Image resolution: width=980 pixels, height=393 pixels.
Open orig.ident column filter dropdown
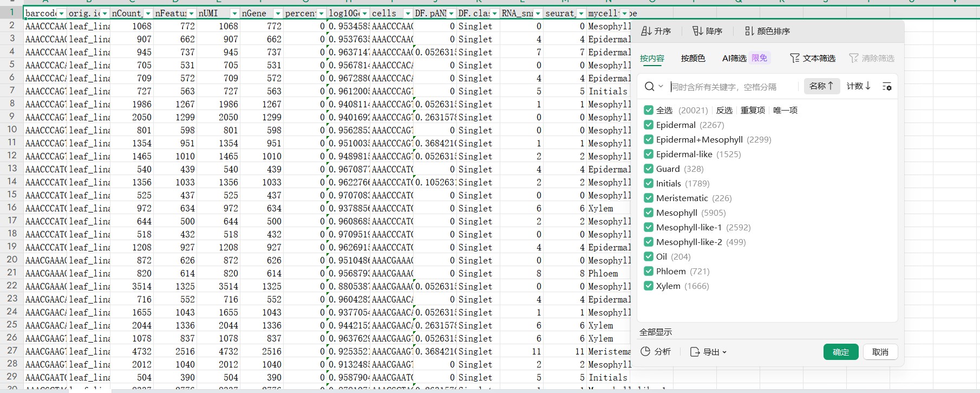click(104, 13)
